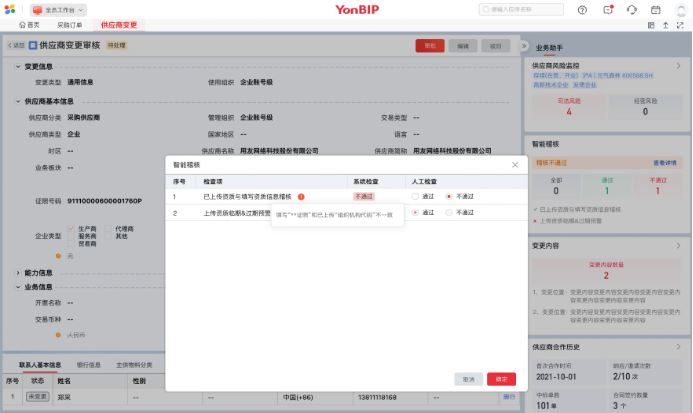Open the 业务工作台 workspace dropdown
The image size is (693, 413).
click(x=58, y=9)
